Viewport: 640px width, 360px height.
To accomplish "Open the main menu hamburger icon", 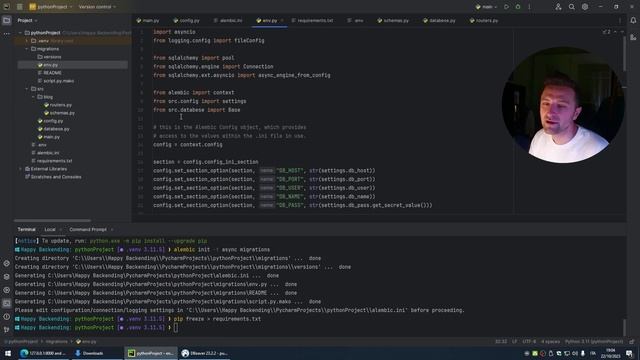I will point(19,7).
